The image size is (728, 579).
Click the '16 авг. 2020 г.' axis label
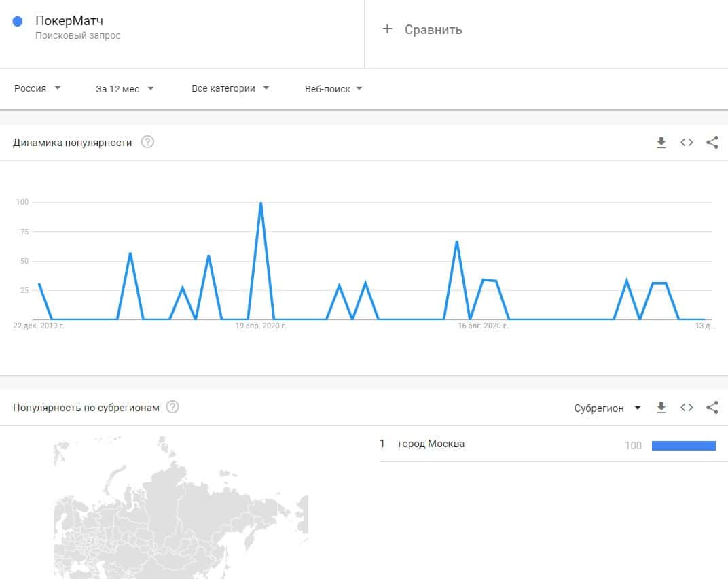tap(483, 326)
